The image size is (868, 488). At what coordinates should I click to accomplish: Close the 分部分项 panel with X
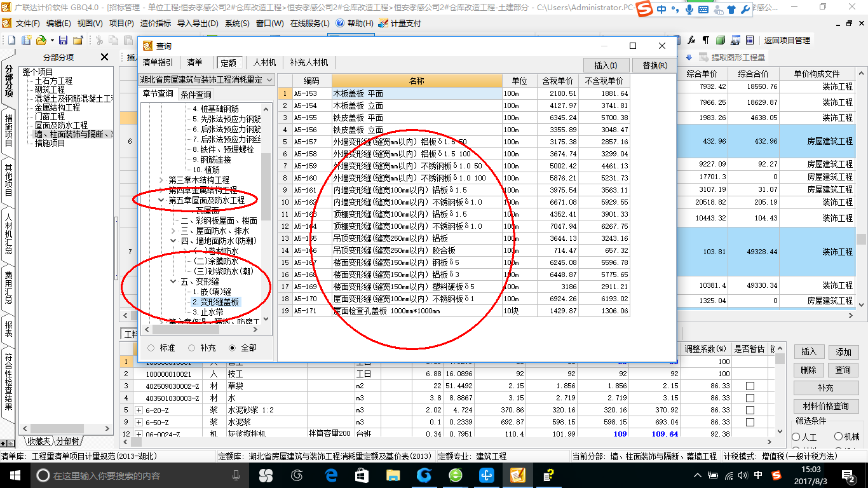[x=105, y=57]
